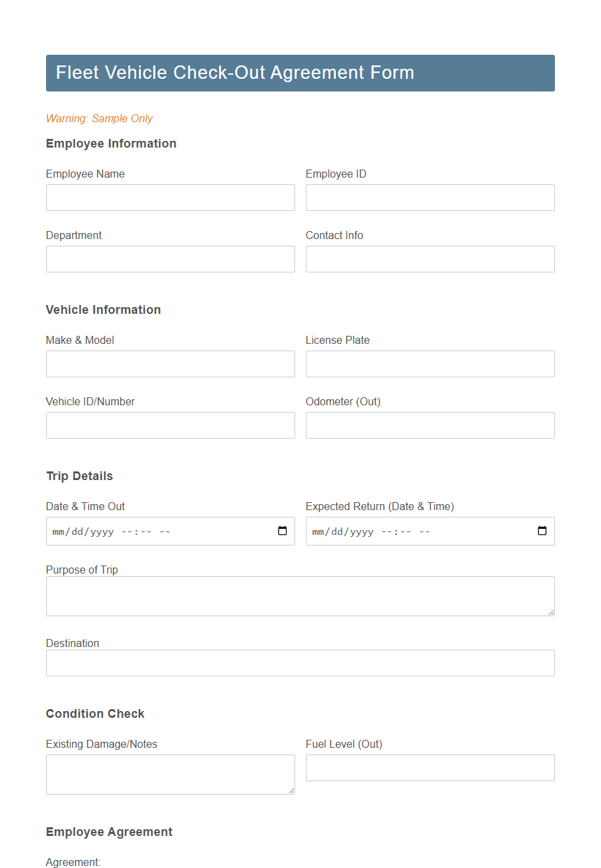This screenshot has width=601, height=868.
Task: Click the Contact Info input field
Action: (x=430, y=259)
